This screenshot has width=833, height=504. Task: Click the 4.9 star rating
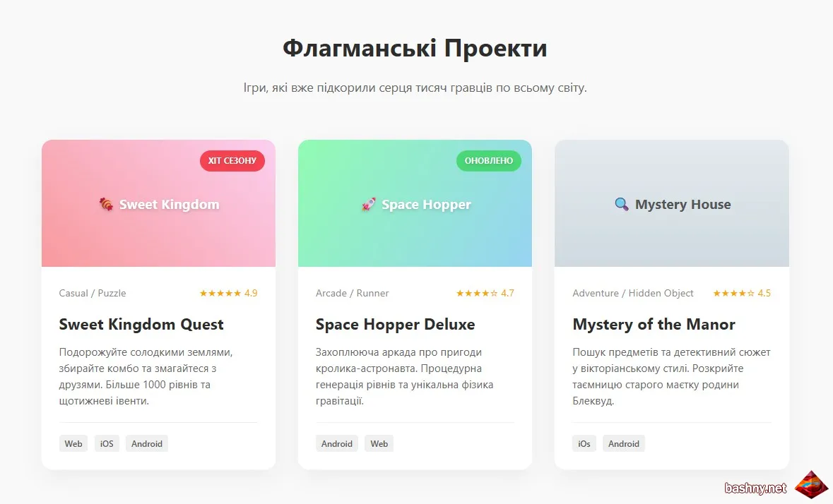[228, 294]
